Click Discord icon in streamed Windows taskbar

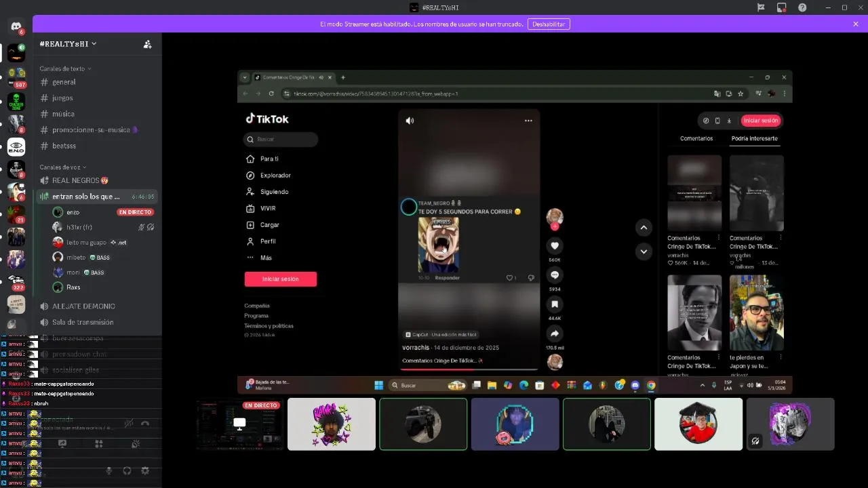(635, 385)
